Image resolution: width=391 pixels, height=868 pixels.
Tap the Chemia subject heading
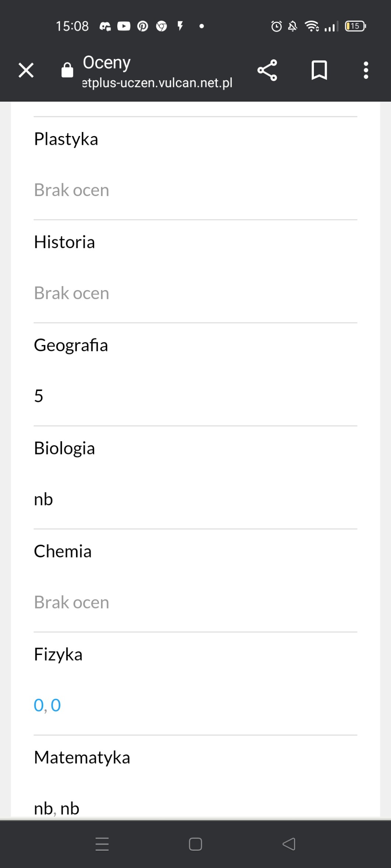pos(63,551)
